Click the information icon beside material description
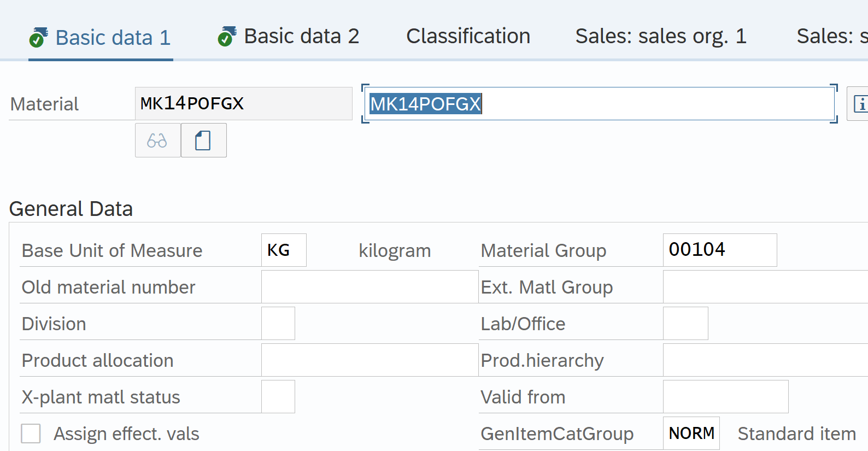Viewport: 868px width, 451px height. [859, 104]
